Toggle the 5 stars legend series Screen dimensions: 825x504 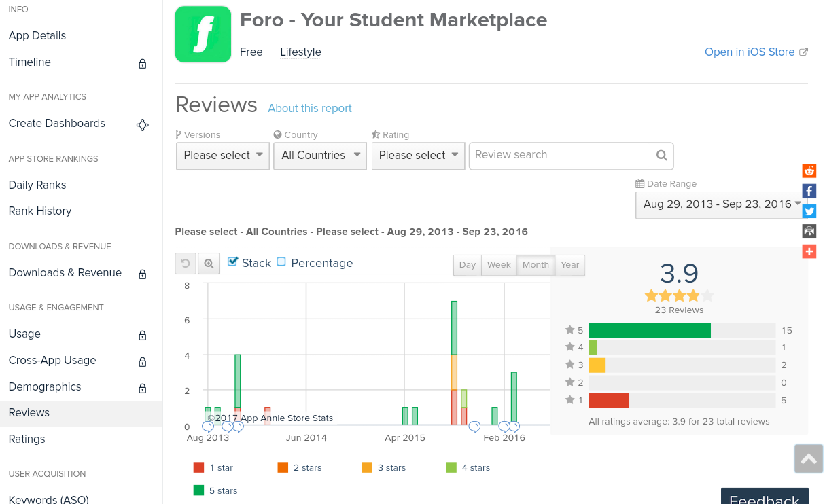215,490
